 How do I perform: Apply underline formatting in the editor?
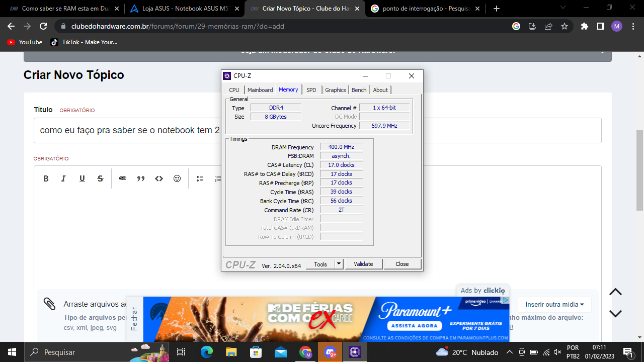[x=82, y=178]
